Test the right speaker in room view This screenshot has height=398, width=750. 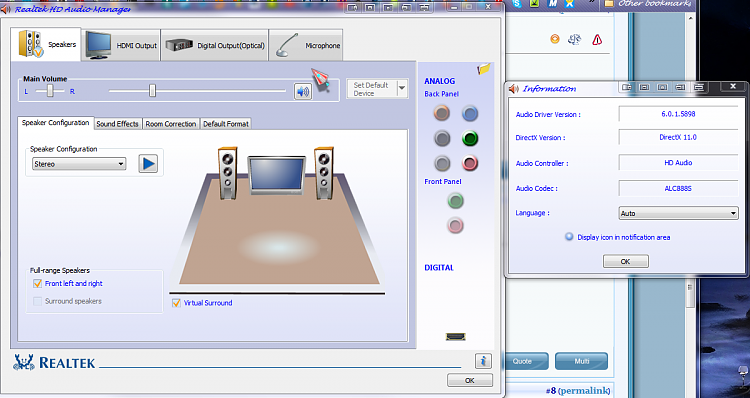point(324,173)
